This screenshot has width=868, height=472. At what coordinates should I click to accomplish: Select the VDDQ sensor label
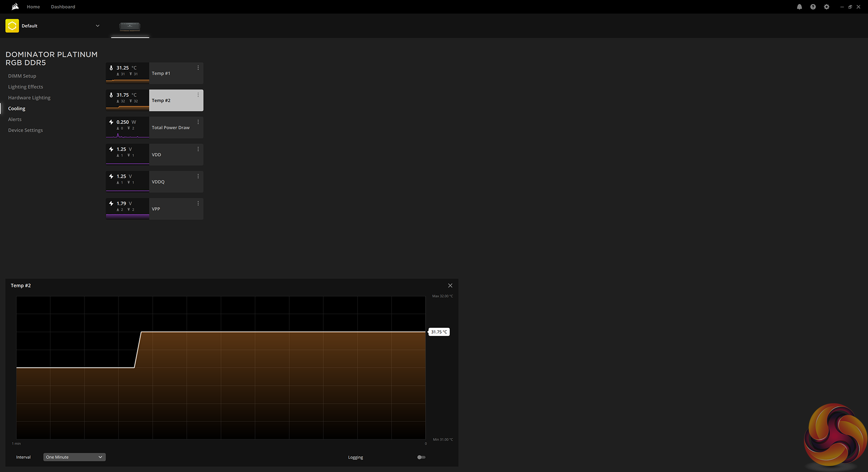coord(158,182)
